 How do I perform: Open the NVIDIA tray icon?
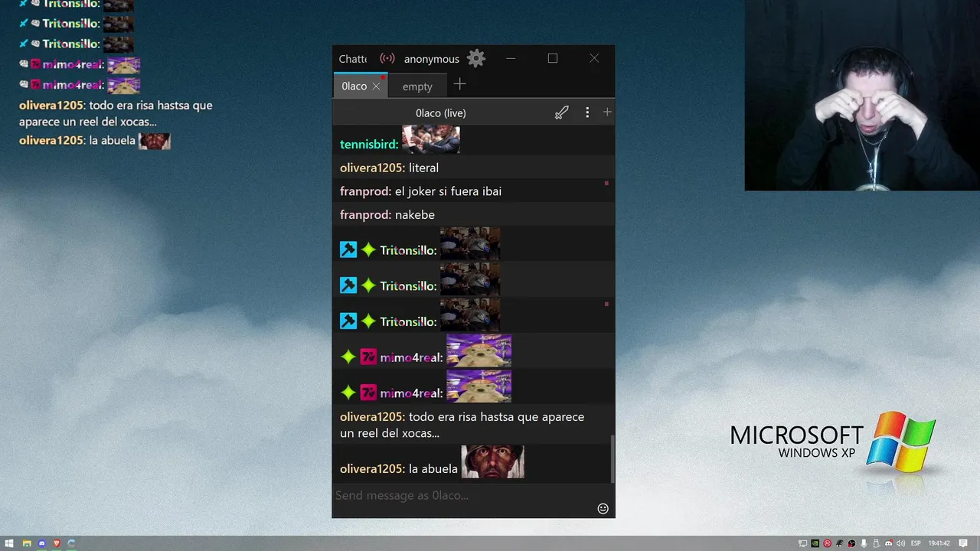pos(815,543)
